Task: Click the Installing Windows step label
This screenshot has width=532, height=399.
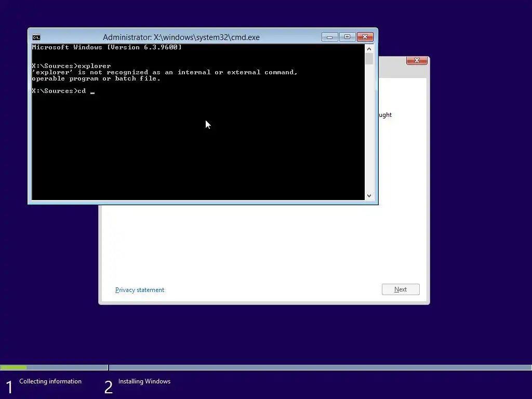Action: (x=144, y=381)
